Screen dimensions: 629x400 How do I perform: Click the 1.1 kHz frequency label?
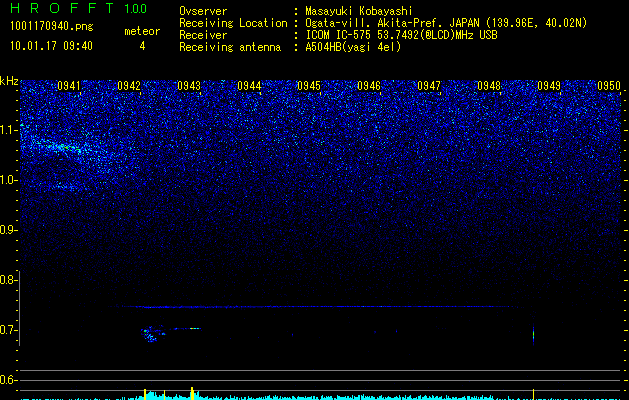8,130
